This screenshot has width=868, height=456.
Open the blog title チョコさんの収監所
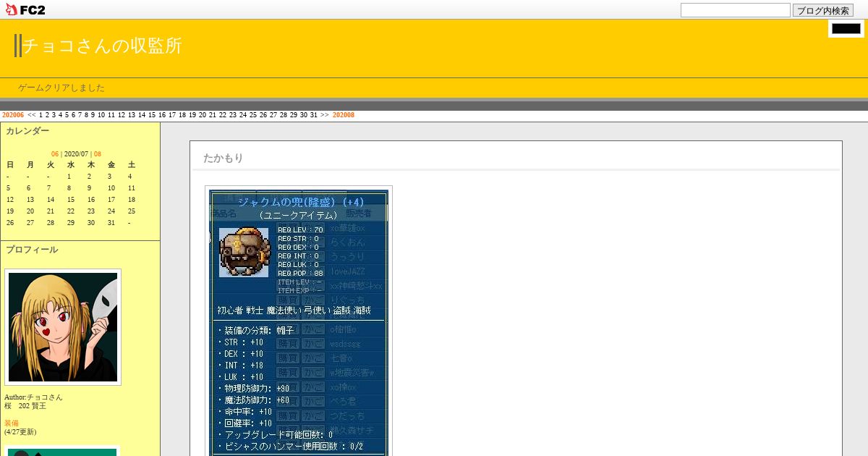coord(102,46)
